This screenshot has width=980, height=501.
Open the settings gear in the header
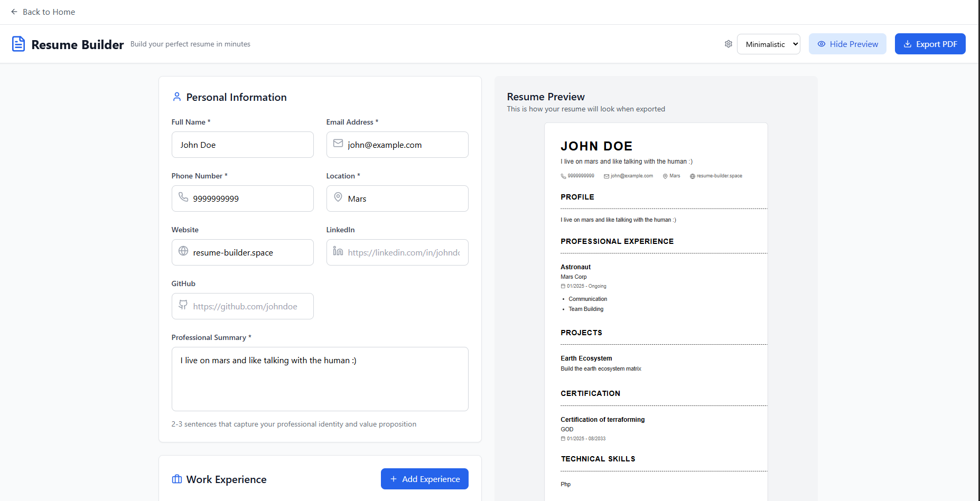(729, 44)
